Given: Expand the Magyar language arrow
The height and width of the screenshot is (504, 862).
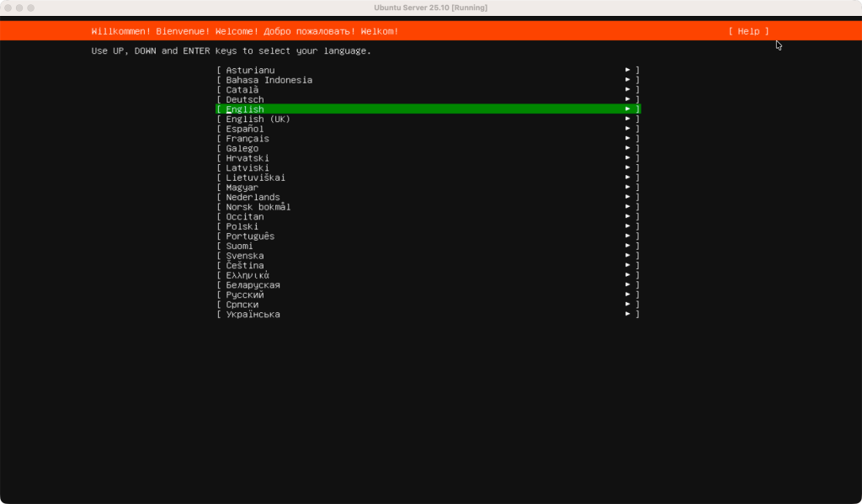Looking at the screenshot, I should 628,187.
